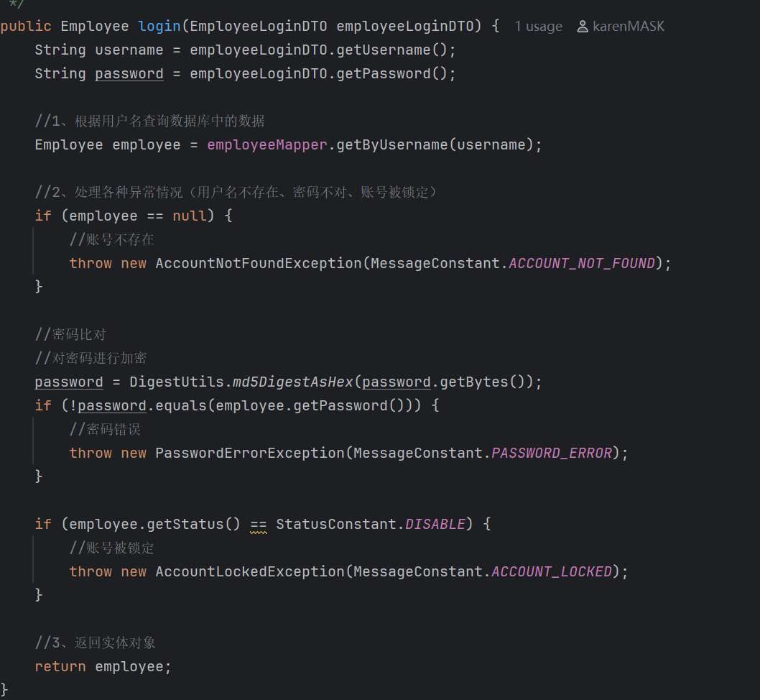
Task: Click the AccountLockedException class name
Action: (x=249, y=572)
